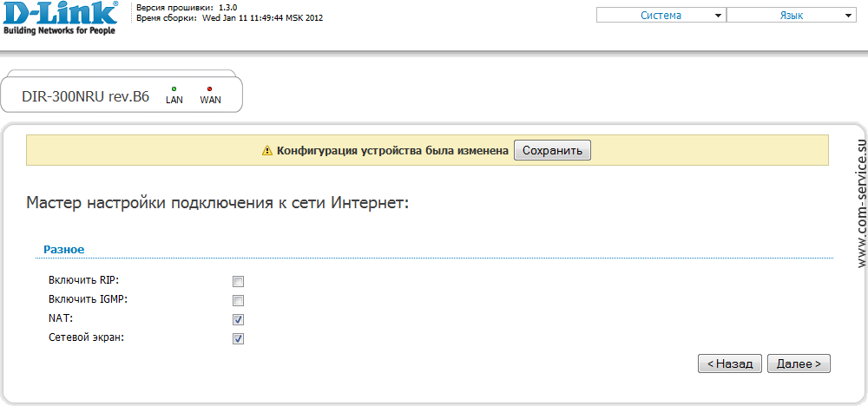Click the green LAN status indicator

point(174,88)
